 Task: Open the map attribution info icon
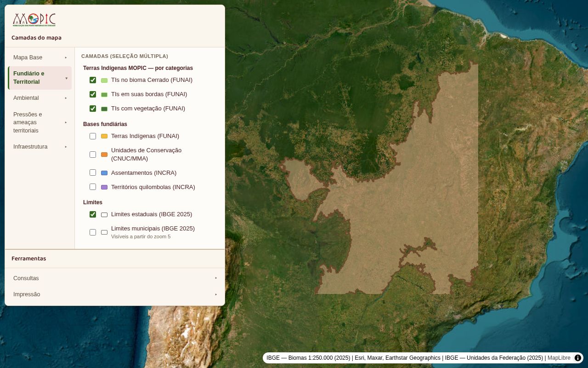pos(578,358)
